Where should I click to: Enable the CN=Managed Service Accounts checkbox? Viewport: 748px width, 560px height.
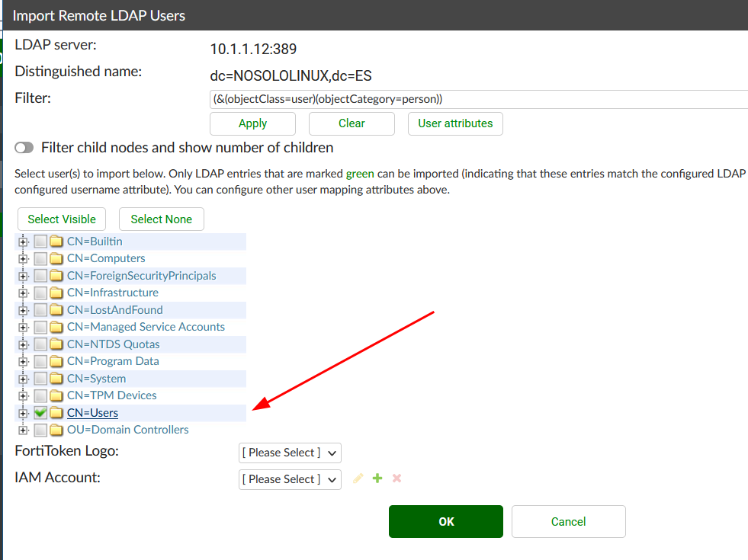(x=40, y=328)
